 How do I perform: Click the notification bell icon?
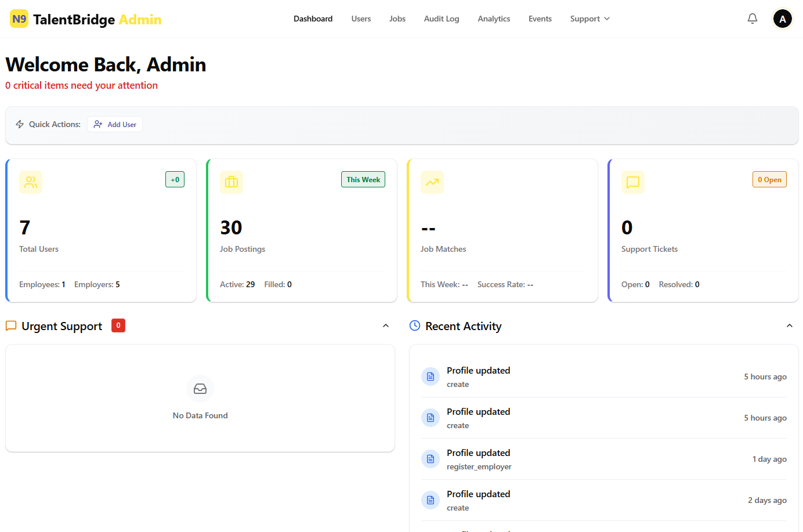752,19
